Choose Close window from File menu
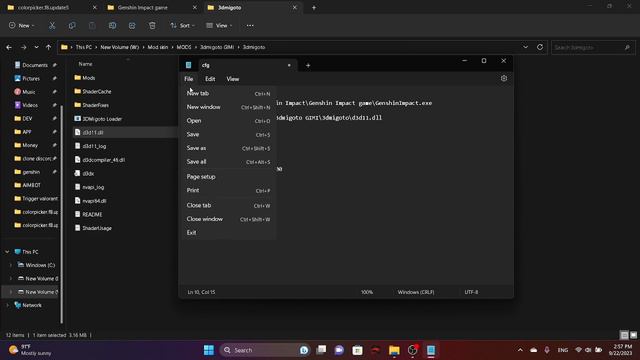Viewport: 640px width, 360px height. tap(228, 219)
